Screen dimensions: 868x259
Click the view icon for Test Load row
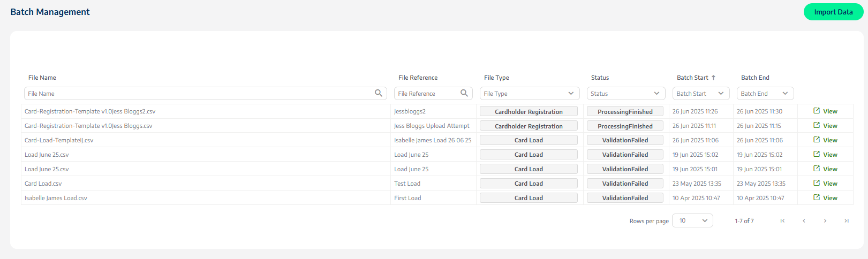coord(817,183)
